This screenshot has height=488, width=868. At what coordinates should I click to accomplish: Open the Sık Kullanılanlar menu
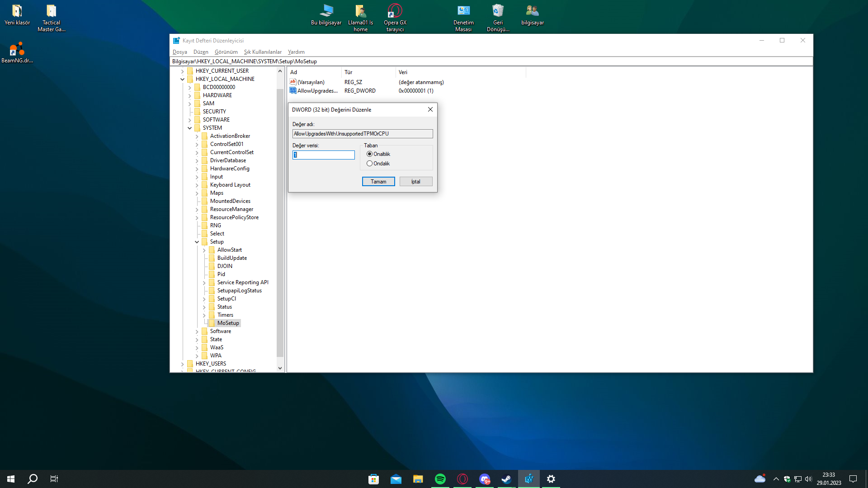click(x=263, y=52)
